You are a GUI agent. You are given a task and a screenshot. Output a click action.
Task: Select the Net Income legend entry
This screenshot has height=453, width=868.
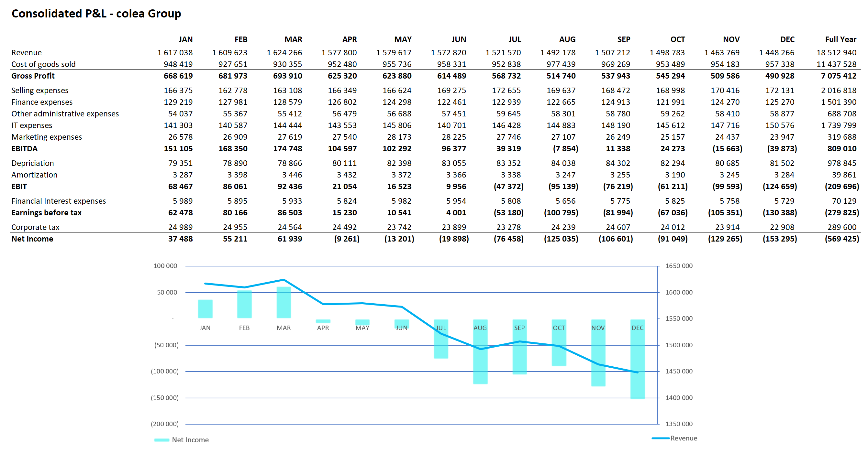point(181,439)
